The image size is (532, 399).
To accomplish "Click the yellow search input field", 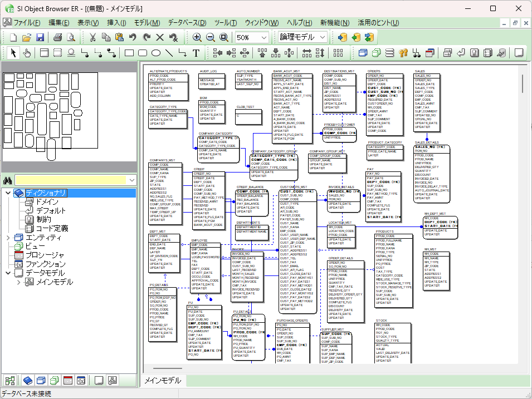I will click(x=71, y=180).
